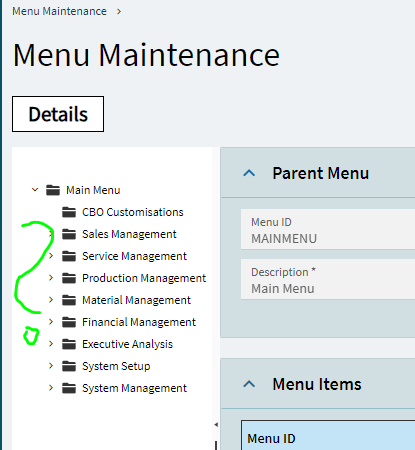This screenshot has height=450, width=415.
Task: Click the Menu Maintenance breadcrumb link
Action: 59,11
